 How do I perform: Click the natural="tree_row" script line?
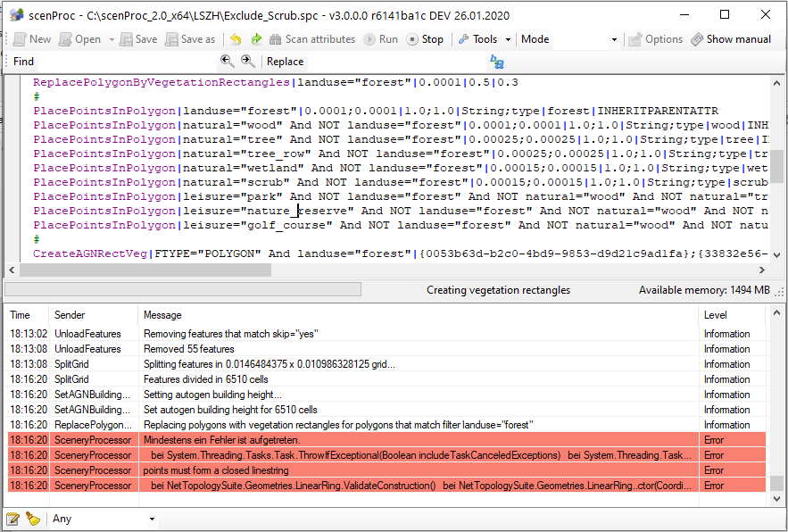pos(401,154)
